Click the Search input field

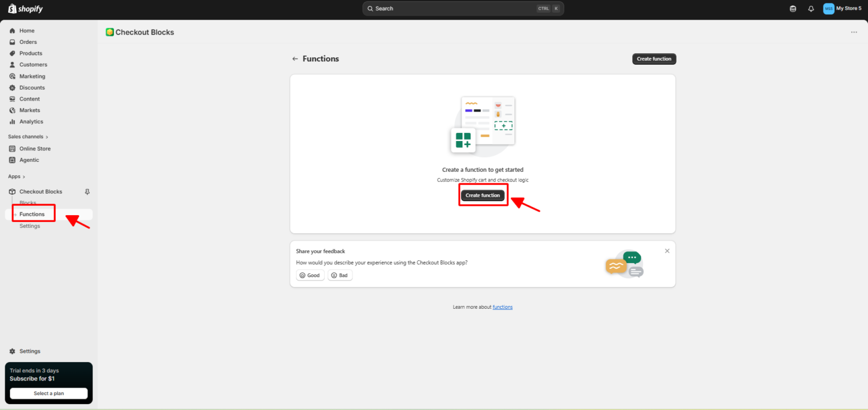463,9
